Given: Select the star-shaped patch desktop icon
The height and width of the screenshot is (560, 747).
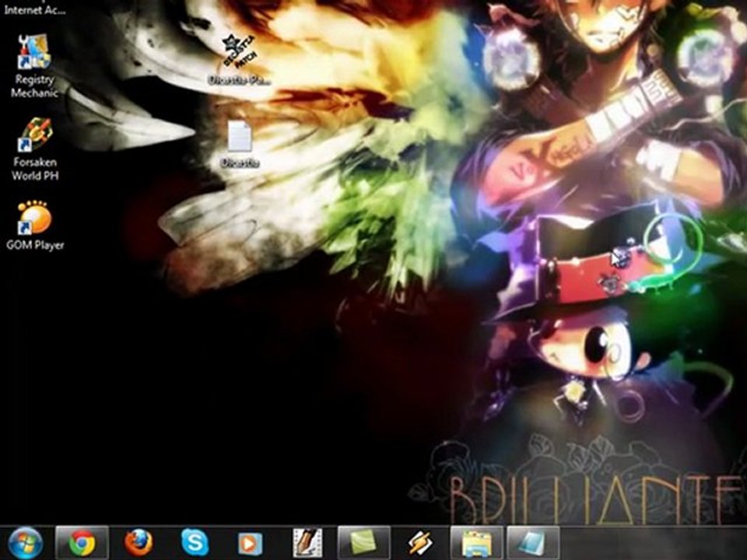Looking at the screenshot, I should [240, 60].
